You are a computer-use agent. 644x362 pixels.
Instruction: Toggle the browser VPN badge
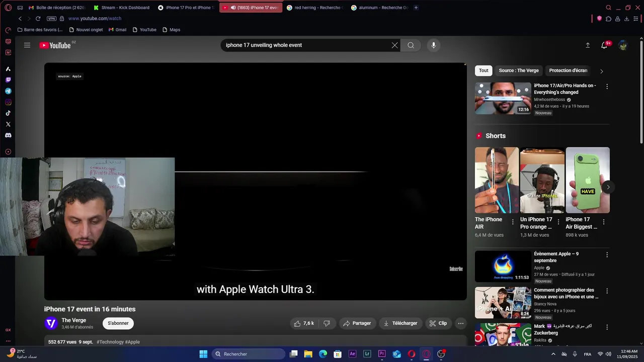(51, 19)
